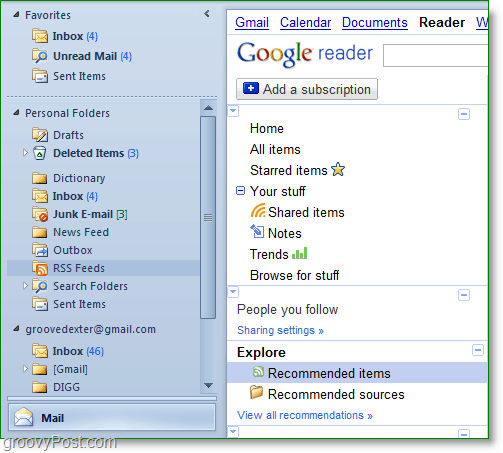Image resolution: width=503 pixels, height=453 pixels.
Task: Click the green Recommended items feed icon
Action: coord(258,372)
